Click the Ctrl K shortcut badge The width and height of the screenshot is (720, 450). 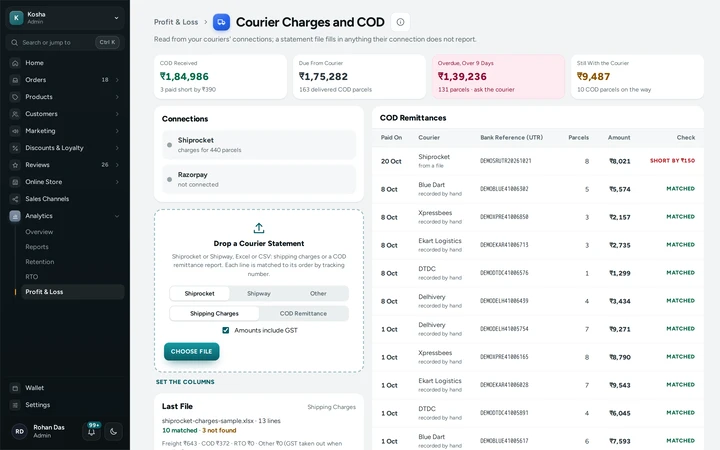(x=107, y=42)
